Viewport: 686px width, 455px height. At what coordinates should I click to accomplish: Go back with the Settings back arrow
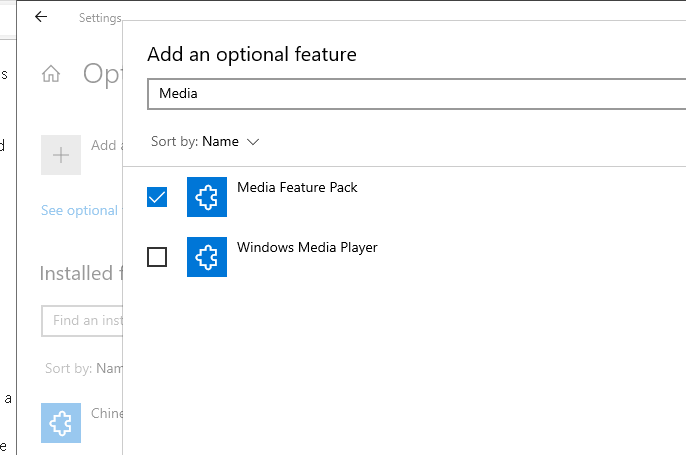(41, 17)
